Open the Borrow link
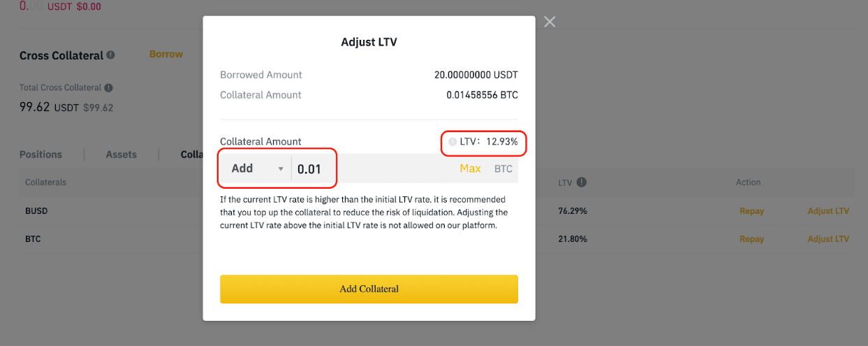Viewport: 868px width, 346px height. (166, 54)
